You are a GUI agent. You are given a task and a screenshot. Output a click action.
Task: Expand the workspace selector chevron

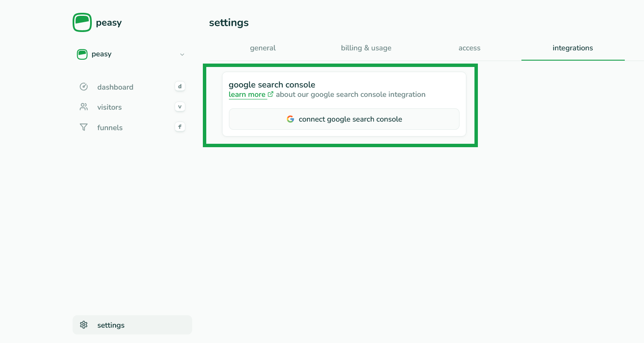182,55
